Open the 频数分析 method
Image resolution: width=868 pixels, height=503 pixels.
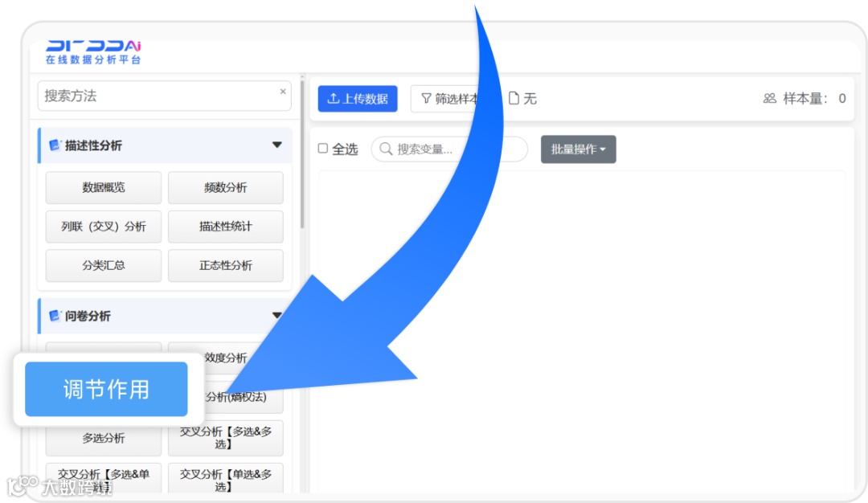coord(225,187)
